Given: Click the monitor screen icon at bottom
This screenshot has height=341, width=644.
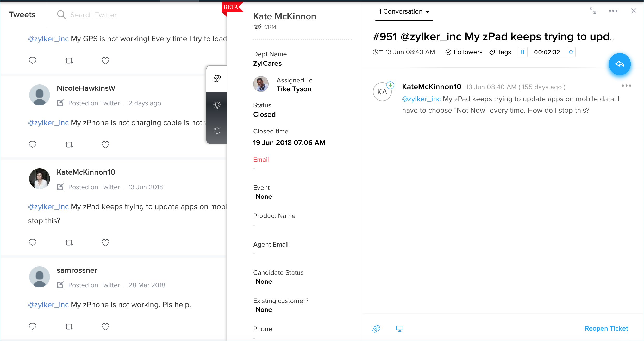Looking at the screenshot, I should [x=399, y=328].
